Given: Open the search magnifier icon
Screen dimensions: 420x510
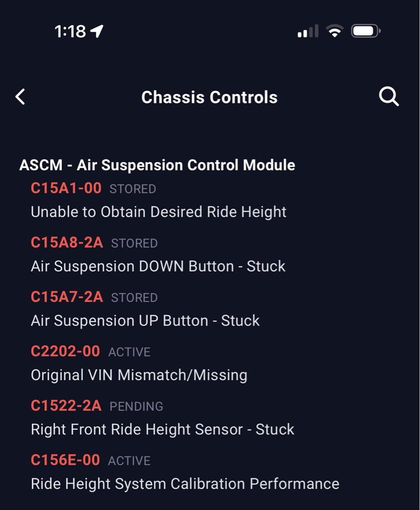Looking at the screenshot, I should [389, 97].
